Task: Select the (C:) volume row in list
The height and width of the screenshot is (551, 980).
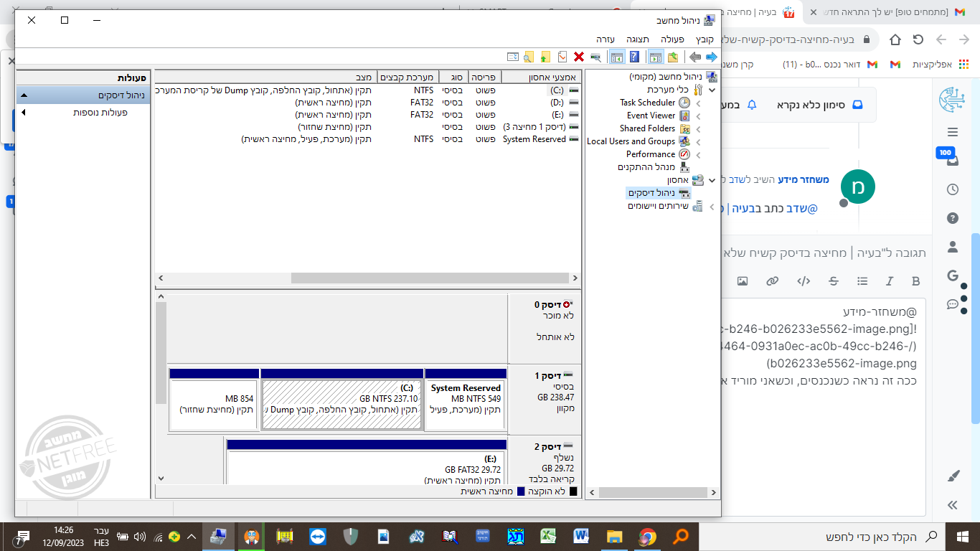Action: [367, 90]
